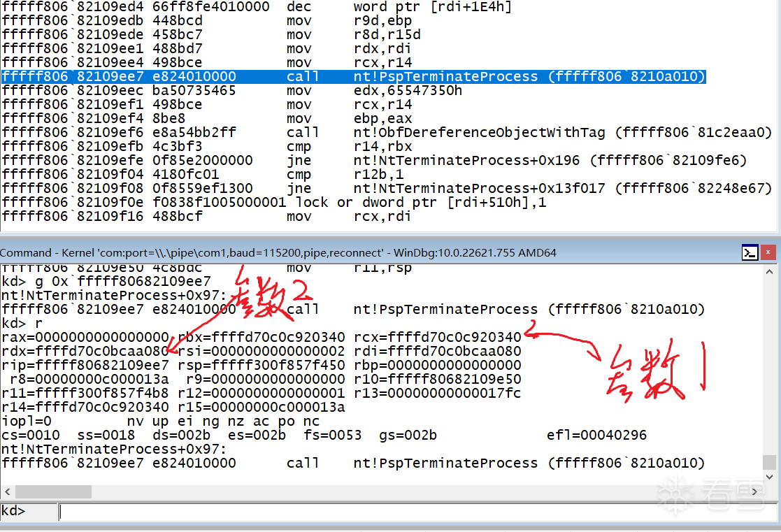
Task: Click the rsp=fffff300f857f450 register value
Action: (261, 365)
